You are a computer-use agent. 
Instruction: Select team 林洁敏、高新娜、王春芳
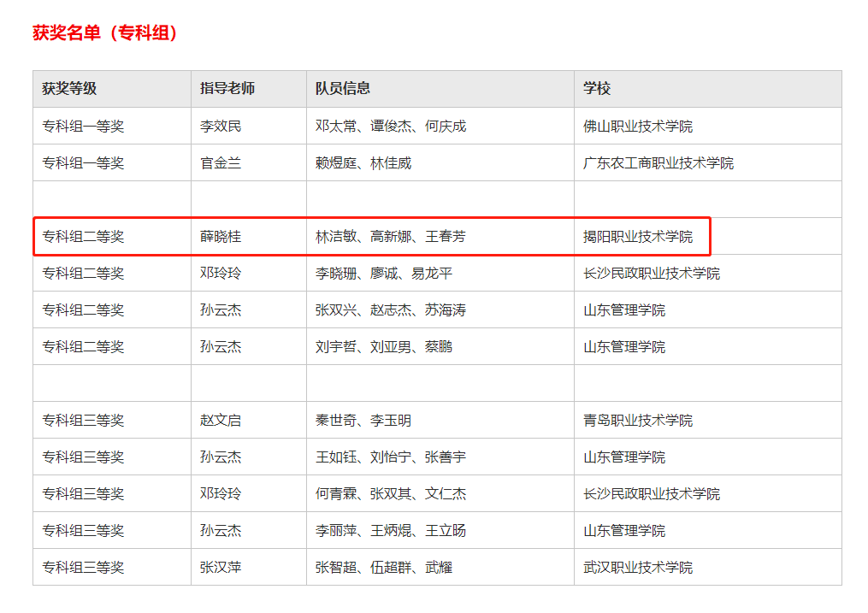[x=391, y=237]
